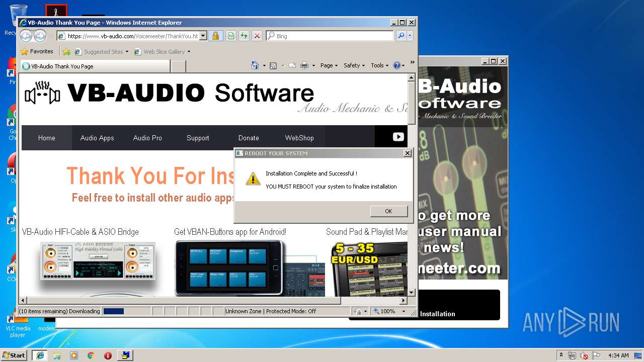
Task: Click OK in the reboot dialog
Action: coord(388,211)
